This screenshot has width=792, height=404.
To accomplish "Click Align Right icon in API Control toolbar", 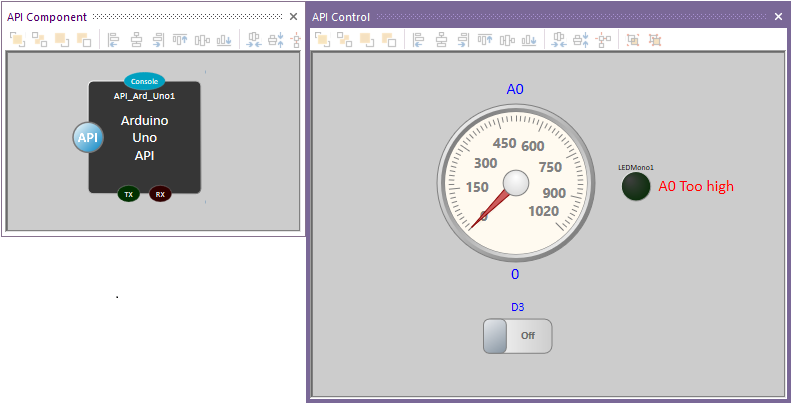I will point(462,40).
